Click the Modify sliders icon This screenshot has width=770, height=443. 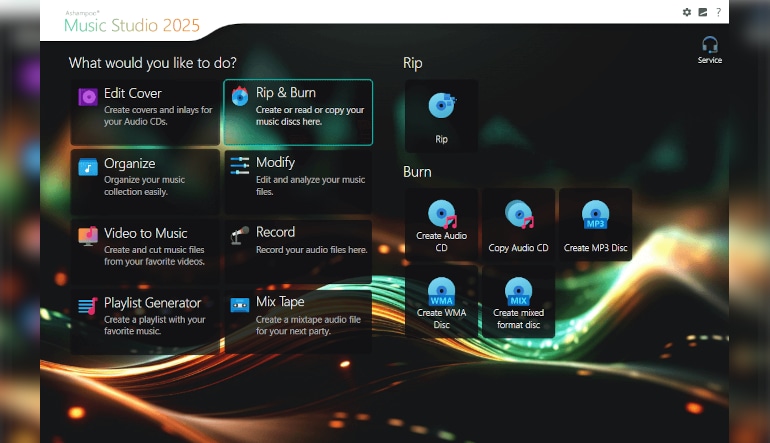pos(240,166)
